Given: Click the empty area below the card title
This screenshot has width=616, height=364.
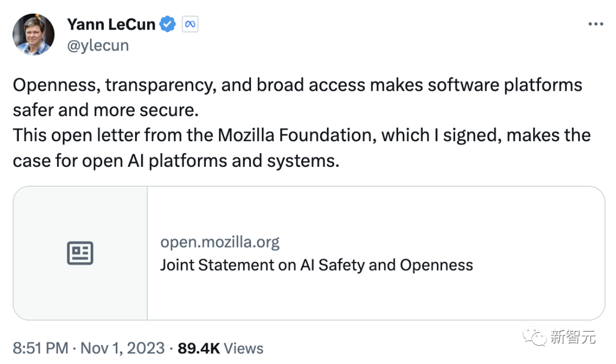Looking at the screenshot, I should [x=375, y=297].
